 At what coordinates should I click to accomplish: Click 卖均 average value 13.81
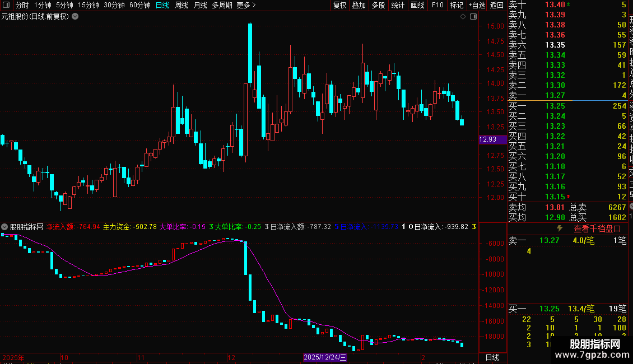coord(555,207)
